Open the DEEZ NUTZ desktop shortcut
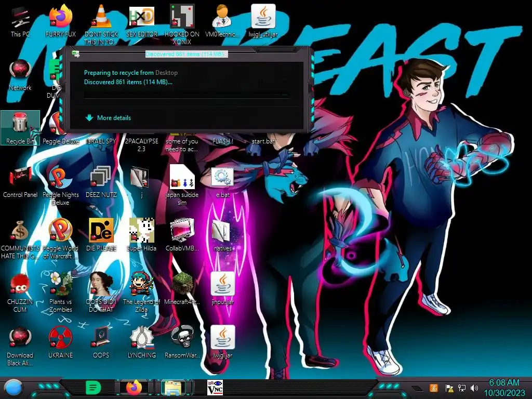Viewport: 532px width, 399px height. click(101, 182)
